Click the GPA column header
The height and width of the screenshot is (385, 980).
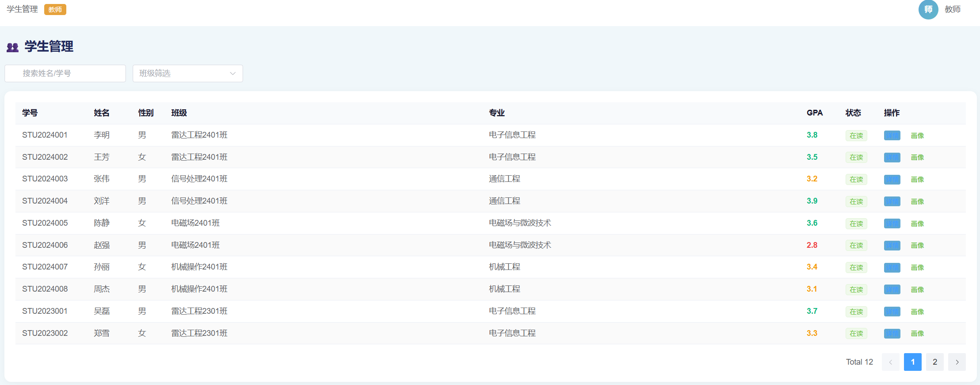click(814, 113)
